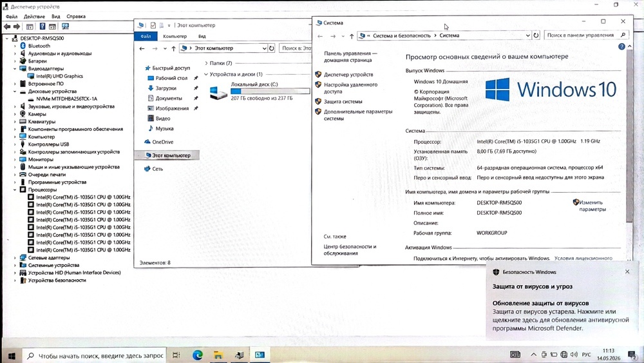The height and width of the screenshot is (363, 644).
Task: Click the Диспетчер устройств link in System window
Action: click(x=348, y=75)
